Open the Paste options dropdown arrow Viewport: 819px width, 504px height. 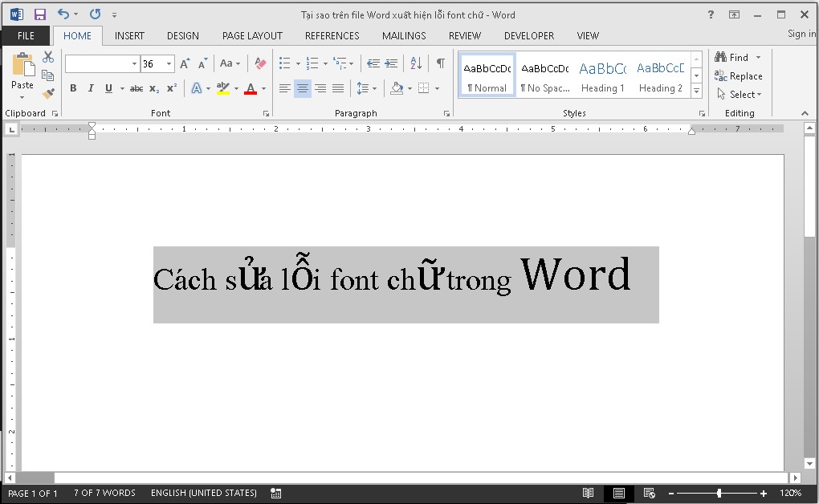[22, 98]
